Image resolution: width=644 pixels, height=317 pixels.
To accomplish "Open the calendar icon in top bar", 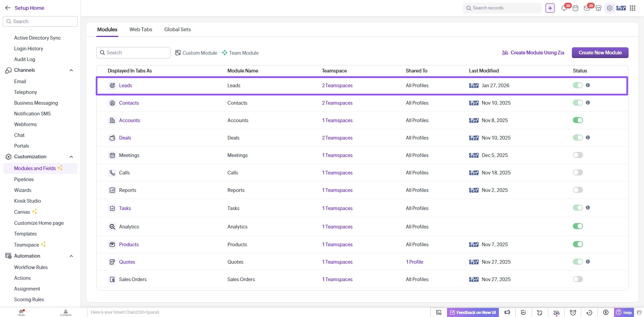I will [576, 8].
